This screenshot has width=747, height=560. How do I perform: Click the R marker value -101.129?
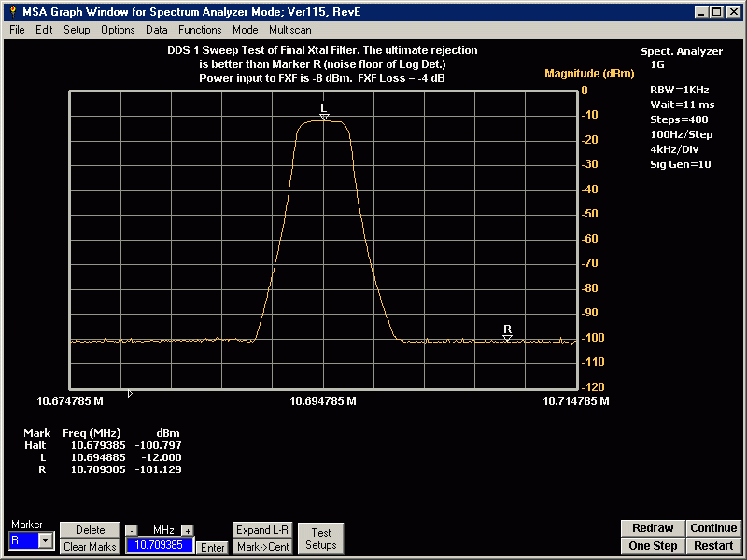[158, 469]
